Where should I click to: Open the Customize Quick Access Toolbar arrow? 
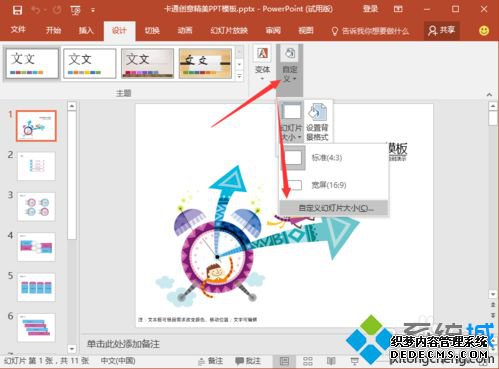pos(93,10)
